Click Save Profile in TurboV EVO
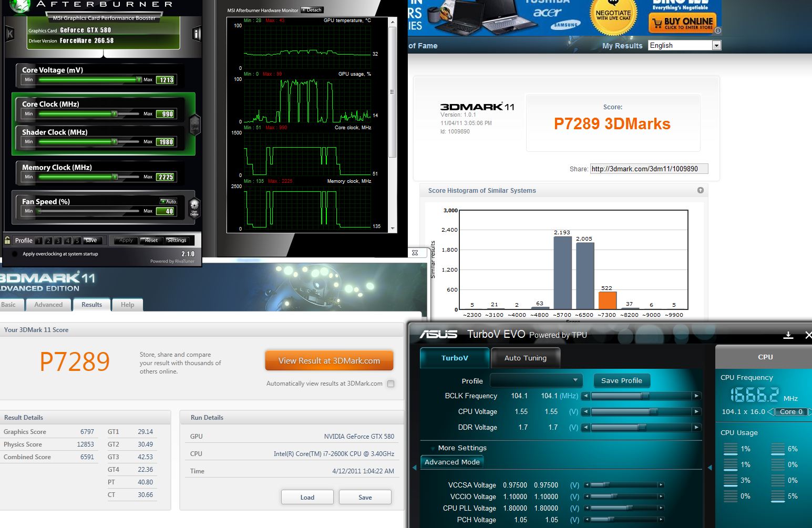812x528 pixels. (x=622, y=380)
